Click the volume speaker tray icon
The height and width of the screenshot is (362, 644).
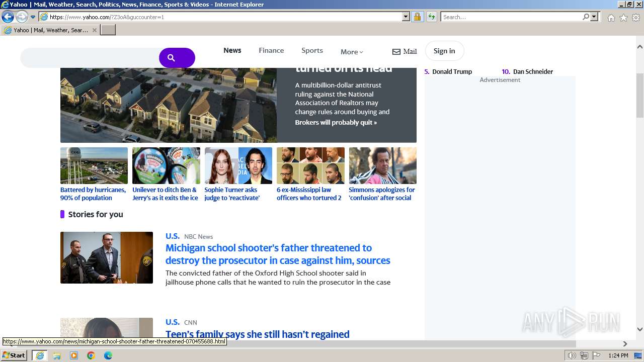click(572, 355)
